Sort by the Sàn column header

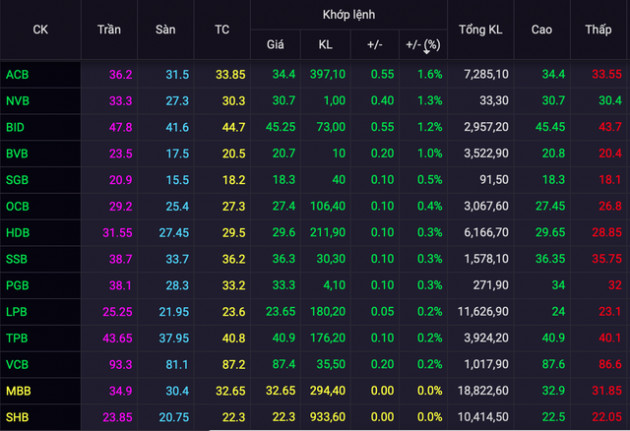click(x=166, y=30)
